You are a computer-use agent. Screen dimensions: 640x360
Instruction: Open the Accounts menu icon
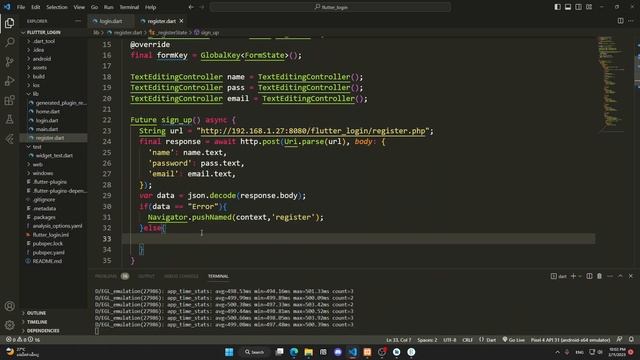point(9,306)
